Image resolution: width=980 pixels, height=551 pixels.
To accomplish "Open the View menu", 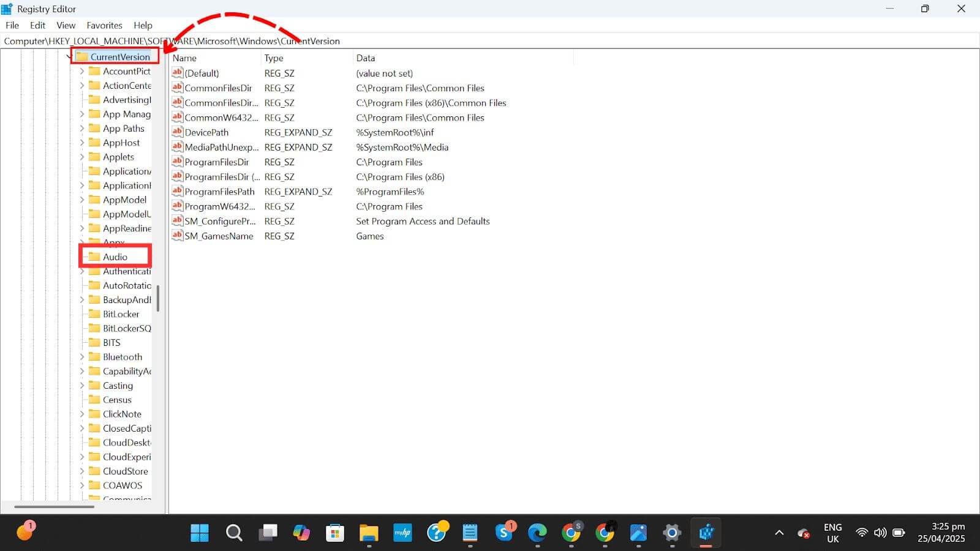I will (66, 25).
